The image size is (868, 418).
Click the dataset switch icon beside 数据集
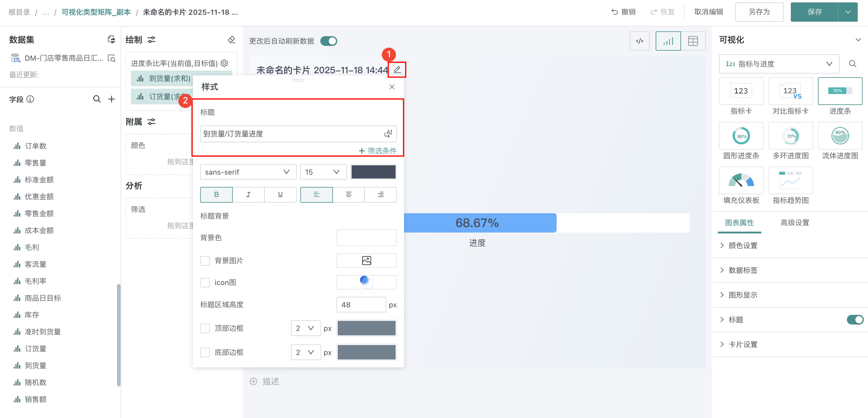point(111,40)
